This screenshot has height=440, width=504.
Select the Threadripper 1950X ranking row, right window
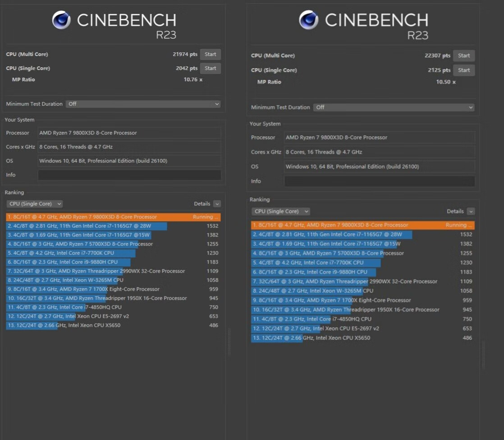coord(363,310)
